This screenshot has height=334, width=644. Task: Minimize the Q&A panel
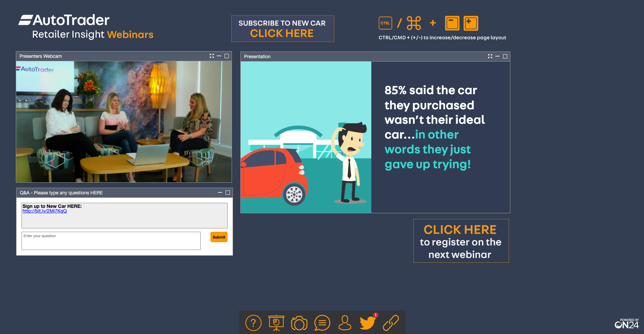click(x=220, y=192)
